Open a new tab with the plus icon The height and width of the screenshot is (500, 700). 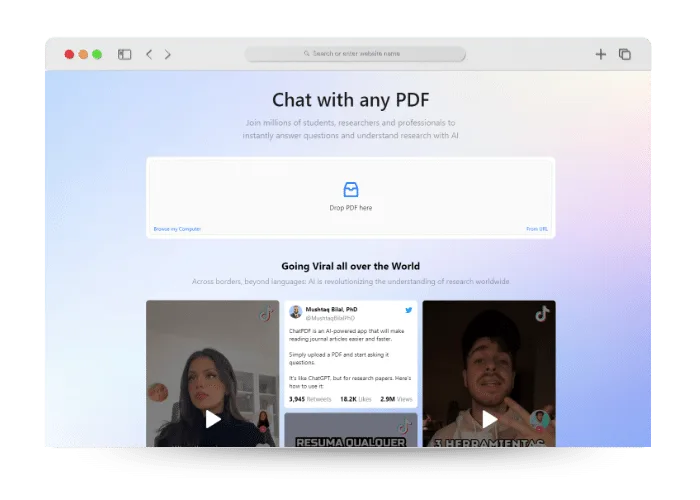[601, 54]
